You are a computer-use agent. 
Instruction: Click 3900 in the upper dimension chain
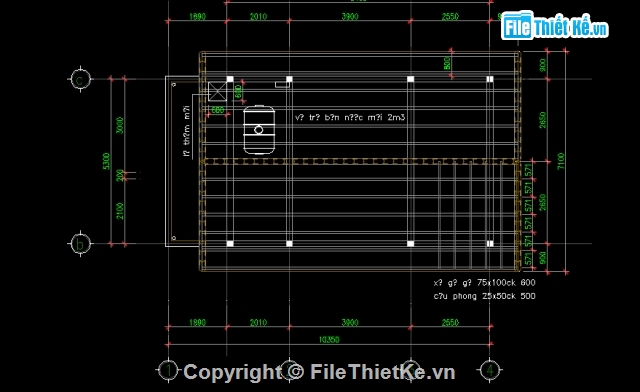(350, 16)
